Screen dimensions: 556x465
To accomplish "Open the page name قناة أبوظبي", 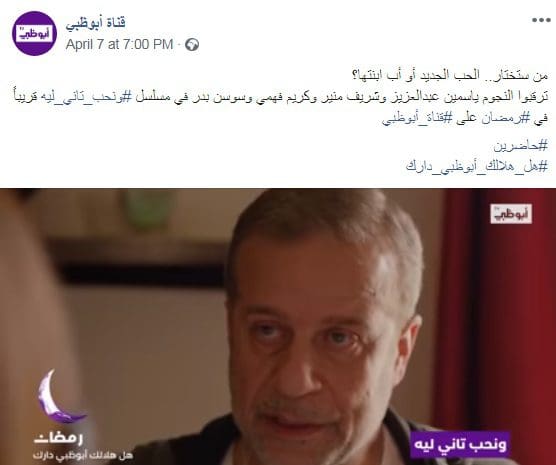I will click(95, 23).
